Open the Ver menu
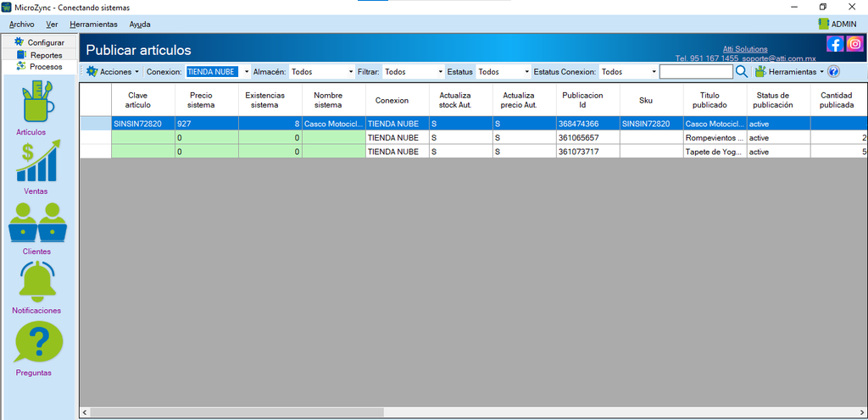Screen dimensions: 868x420 [52, 25]
